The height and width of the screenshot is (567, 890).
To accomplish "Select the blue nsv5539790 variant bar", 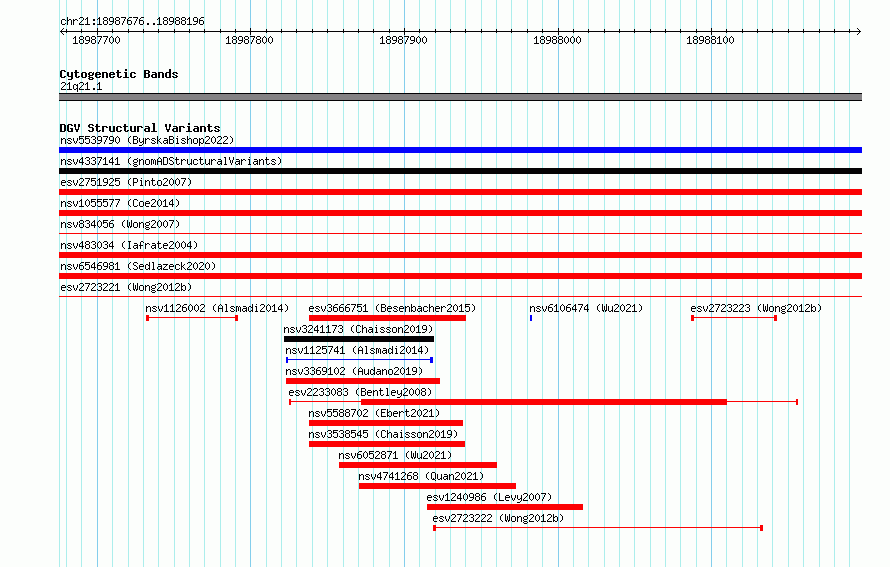I will (460, 150).
